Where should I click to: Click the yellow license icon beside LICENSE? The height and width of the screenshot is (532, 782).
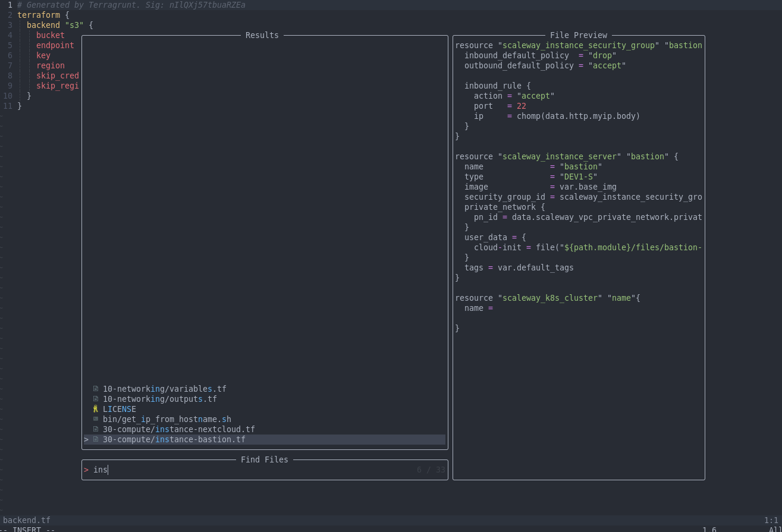[95, 409]
